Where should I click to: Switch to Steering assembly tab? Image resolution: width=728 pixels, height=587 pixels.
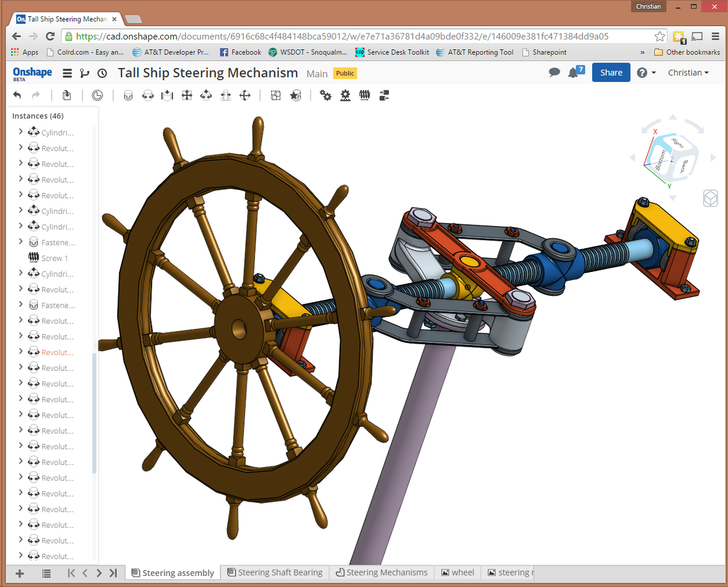pyautogui.click(x=173, y=572)
